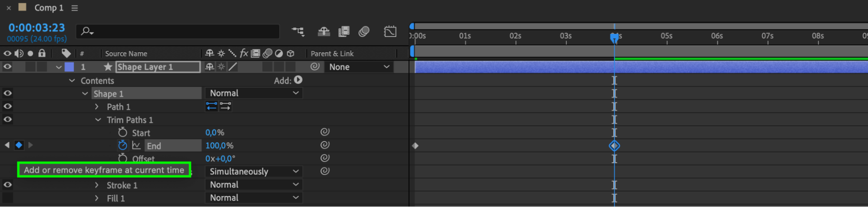Collapse the Trim Paths 1 group
Screen dimensions: 868x207
coord(98,120)
